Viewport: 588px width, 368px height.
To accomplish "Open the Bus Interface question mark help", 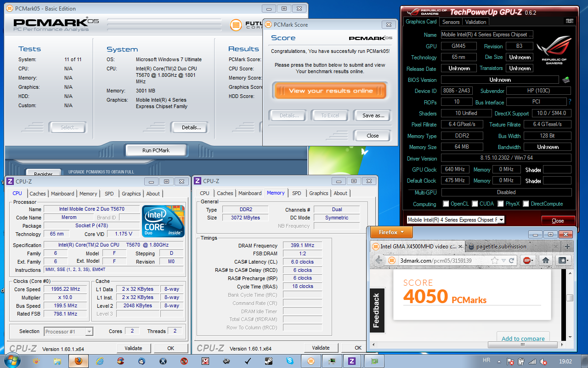I will pyautogui.click(x=570, y=102).
